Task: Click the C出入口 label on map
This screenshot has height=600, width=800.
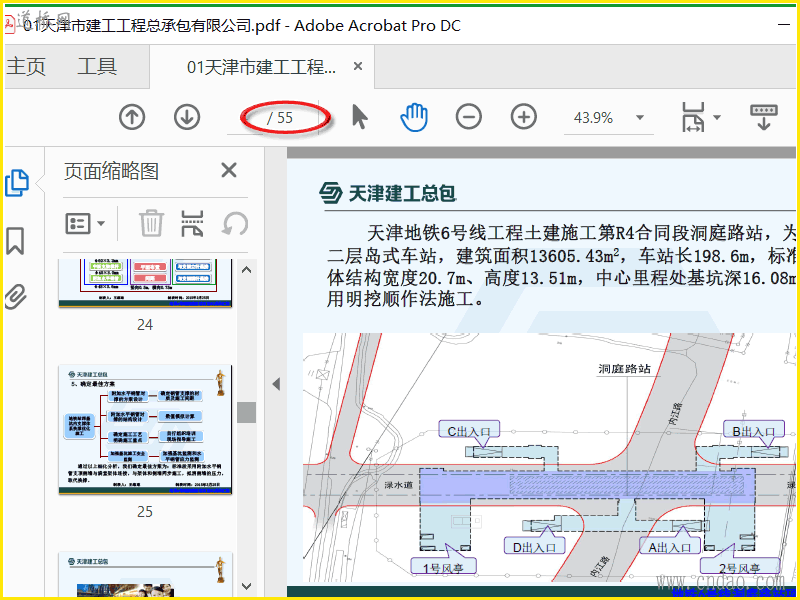Action: click(x=469, y=432)
